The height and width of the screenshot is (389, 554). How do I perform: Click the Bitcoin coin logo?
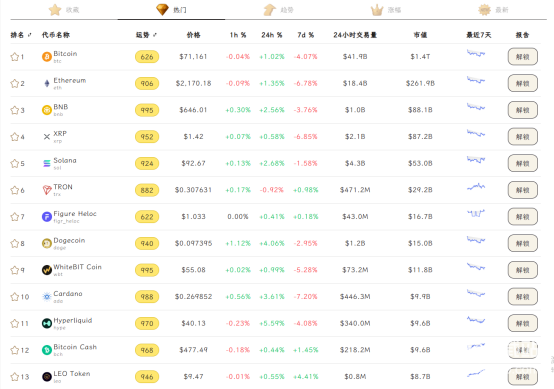(x=47, y=57)
